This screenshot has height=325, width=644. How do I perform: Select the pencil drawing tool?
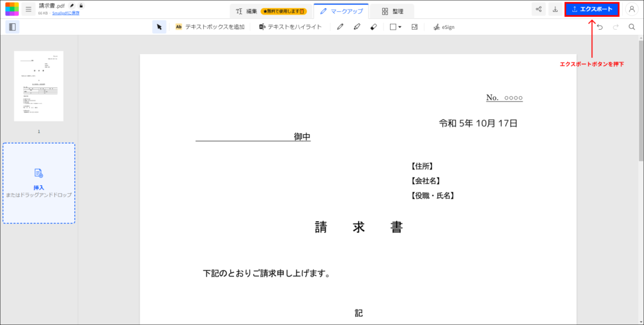pos(340,26)
